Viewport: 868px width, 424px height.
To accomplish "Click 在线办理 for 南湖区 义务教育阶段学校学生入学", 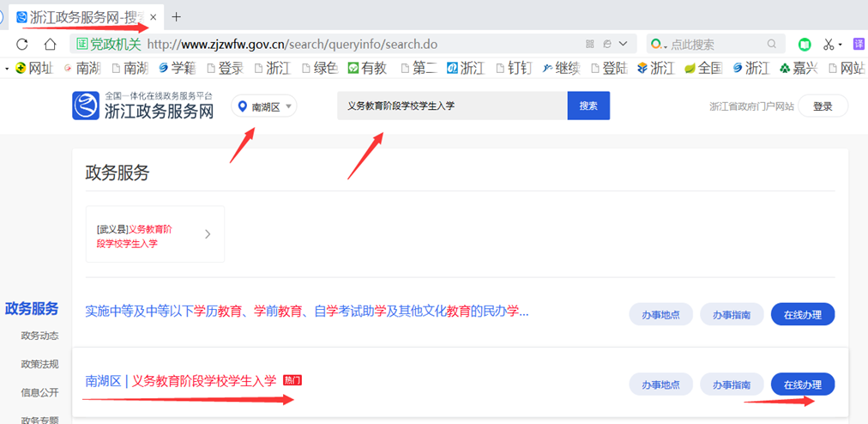I will click(802, 385).
